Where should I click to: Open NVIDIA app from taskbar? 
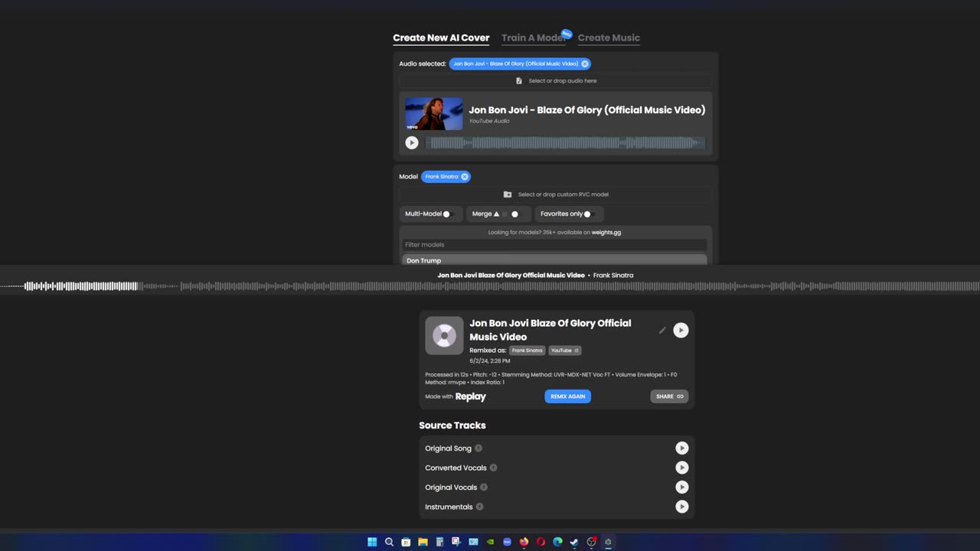tap(490, 542)
